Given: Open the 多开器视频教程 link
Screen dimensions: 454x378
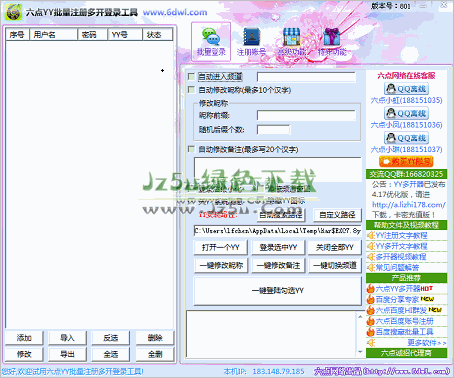Looking at the screenshot, I should coord(401,257).
